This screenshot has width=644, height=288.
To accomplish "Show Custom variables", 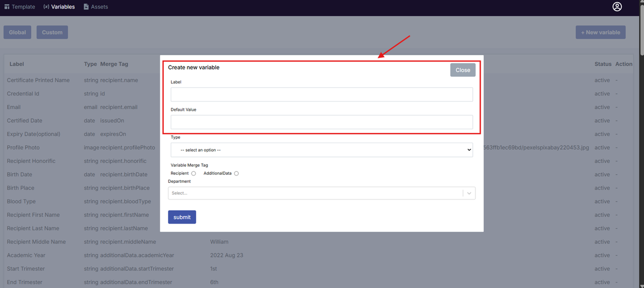I will pos(52,32).
